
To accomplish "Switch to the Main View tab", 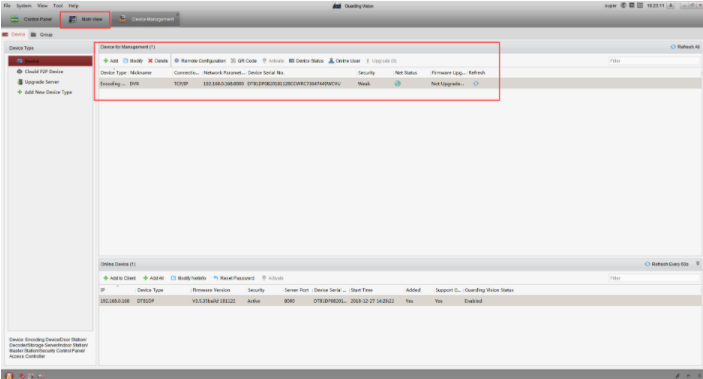I will click(85, 19).
